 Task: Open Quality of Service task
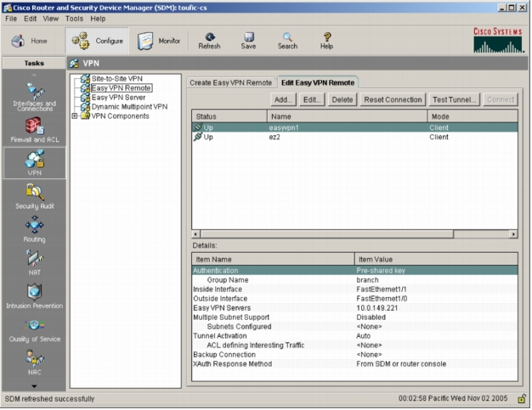[34, 329]
